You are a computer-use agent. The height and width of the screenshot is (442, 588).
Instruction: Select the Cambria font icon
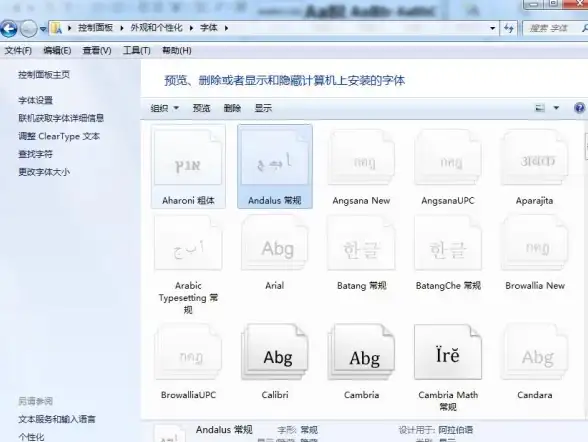coord(361,352)
